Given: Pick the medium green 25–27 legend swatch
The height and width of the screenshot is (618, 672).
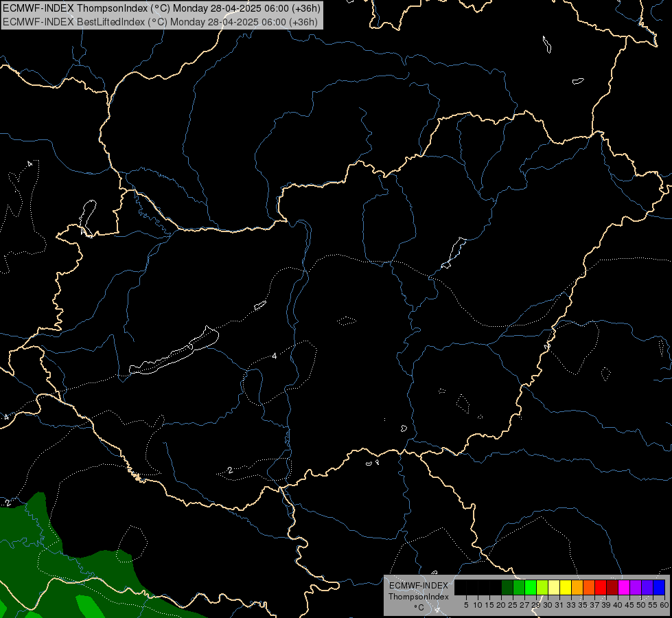Looking at the screenshot, I should pyautogui.click(x=519, y=587).
